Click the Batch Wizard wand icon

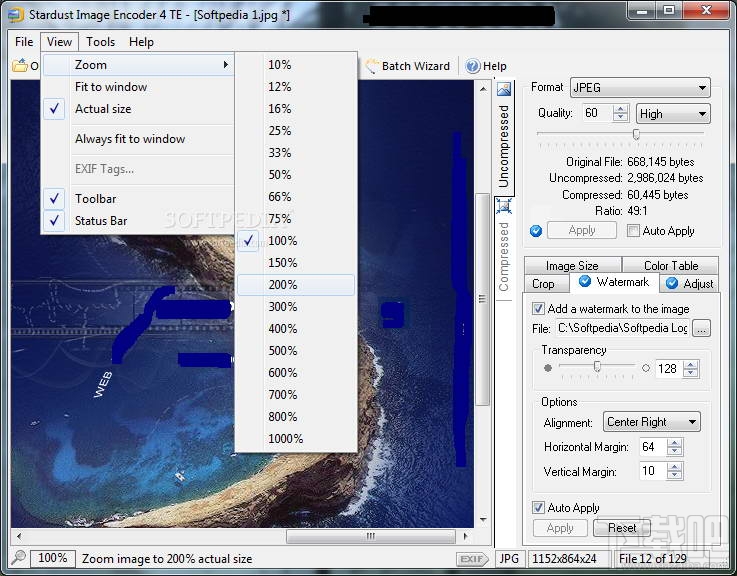point(372,66)
